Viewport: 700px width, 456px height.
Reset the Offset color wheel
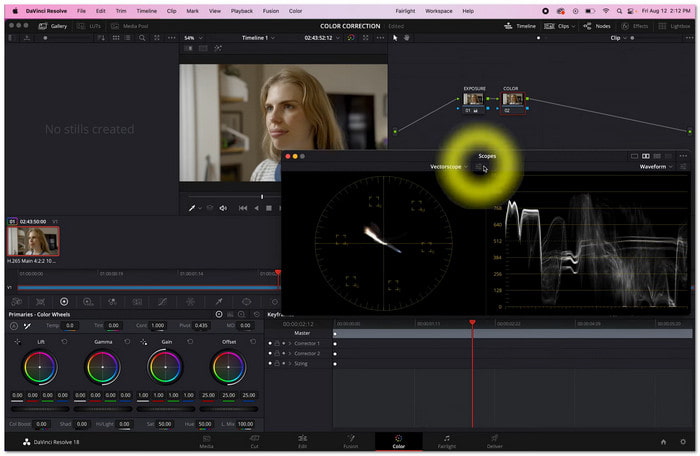(x=253, y=342)
